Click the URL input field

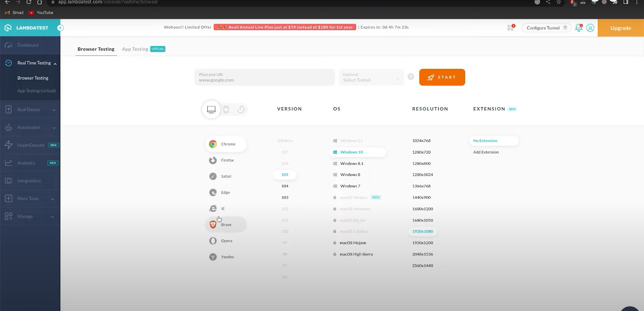(264, 77)
